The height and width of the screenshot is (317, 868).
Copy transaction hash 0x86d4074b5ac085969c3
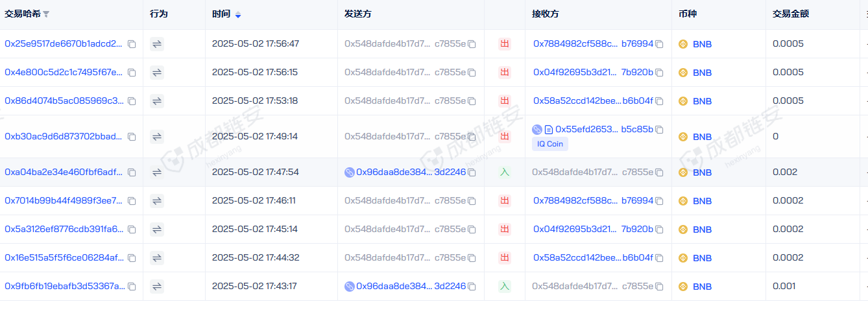132,101
